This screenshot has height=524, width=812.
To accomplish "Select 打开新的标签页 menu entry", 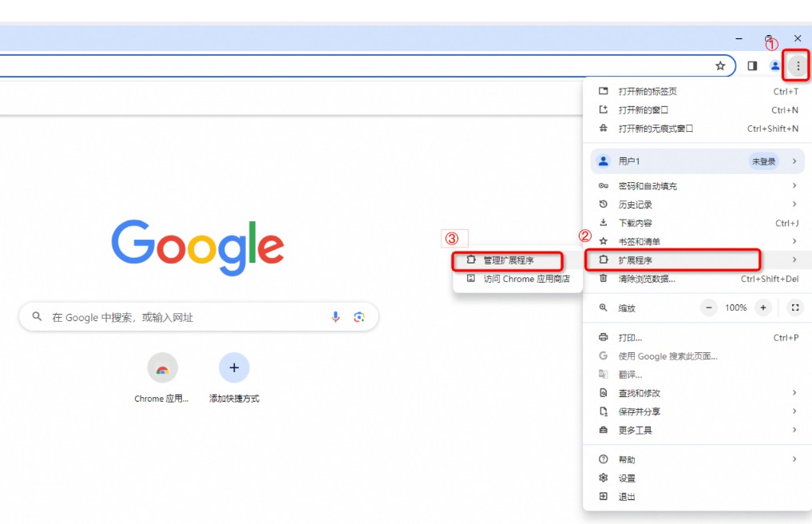I will tap(698, 91).
